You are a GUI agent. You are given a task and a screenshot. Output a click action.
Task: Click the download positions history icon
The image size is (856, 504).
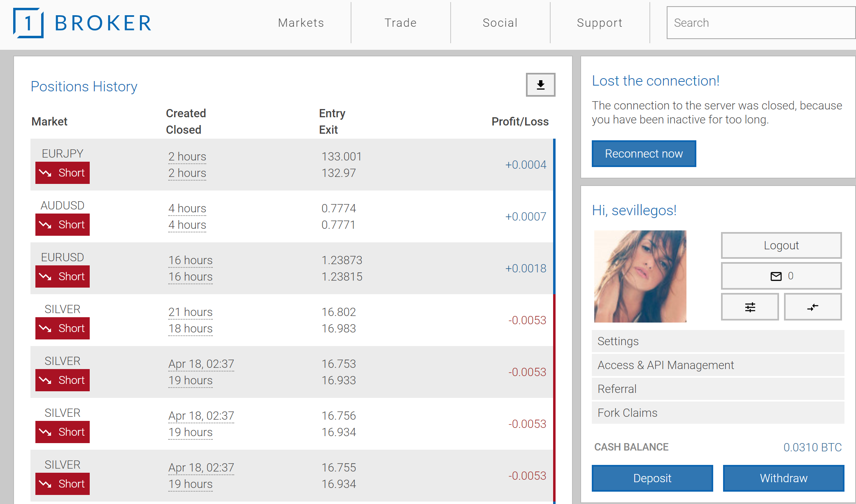[x=540, y=85]
